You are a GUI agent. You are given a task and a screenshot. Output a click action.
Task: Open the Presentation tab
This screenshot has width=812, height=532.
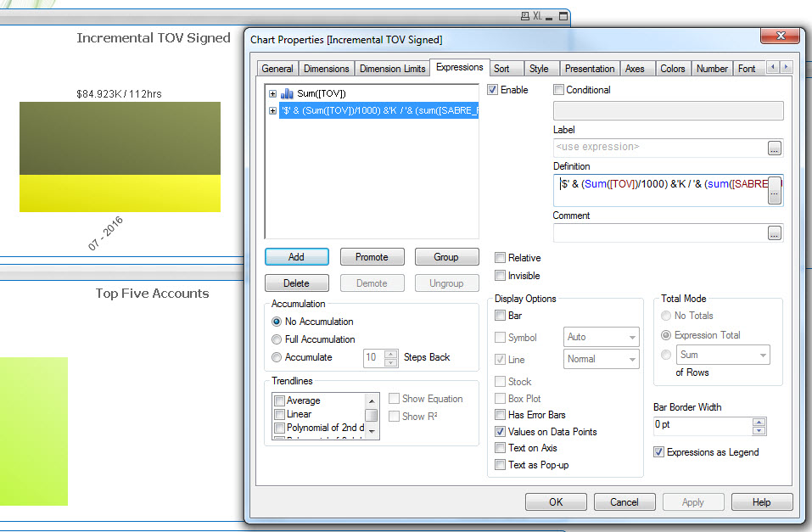tap(590, 69)
